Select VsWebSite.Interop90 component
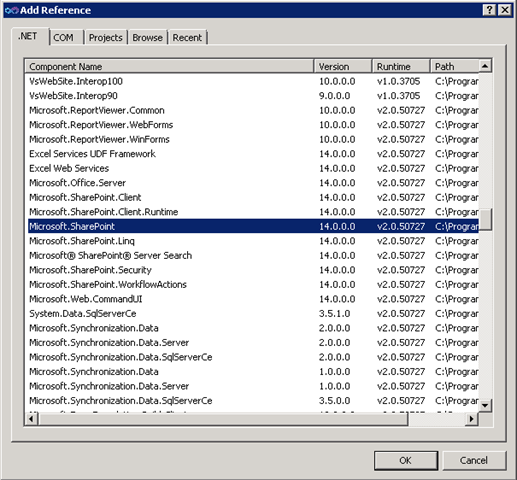Image resolution: width=517 pixels, height=480 pixels. pyautogui.click(x=253, y=96)
